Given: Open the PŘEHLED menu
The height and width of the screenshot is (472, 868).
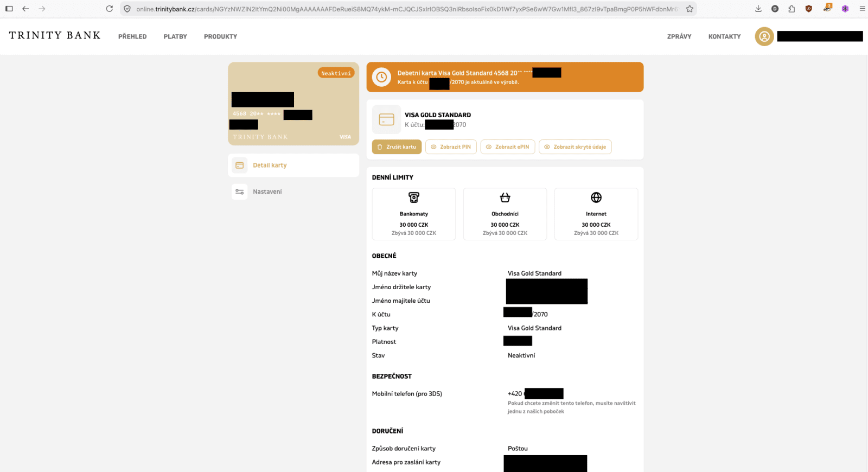Looking at the screenshot, I should pyautogui.click(x=132, y=36).
